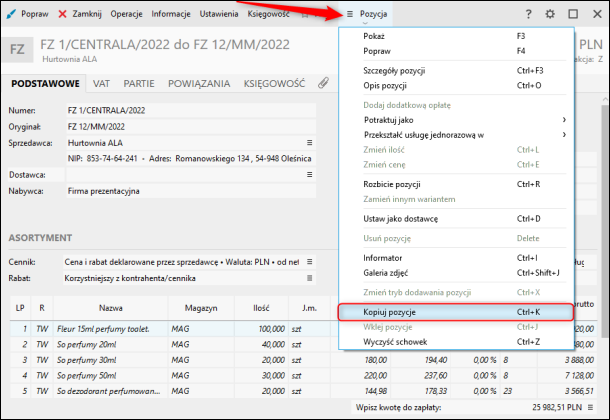
Task: Open the Informacje menu
Action: click(x=171, y=14)
